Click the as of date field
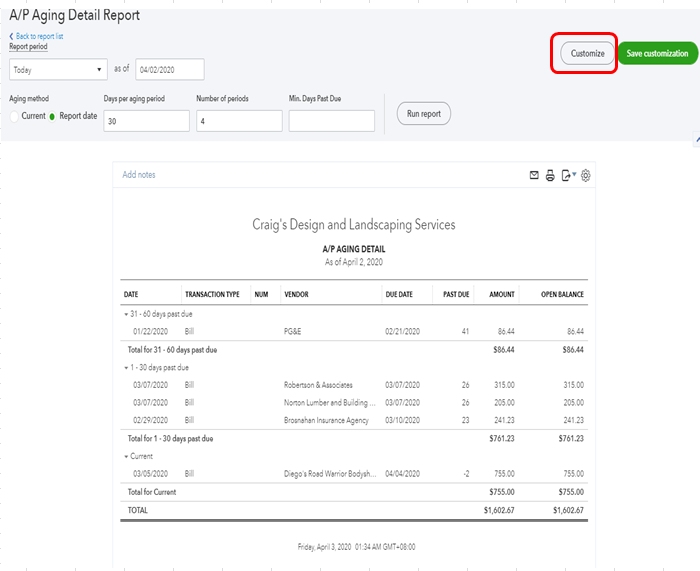 point(169,69)
